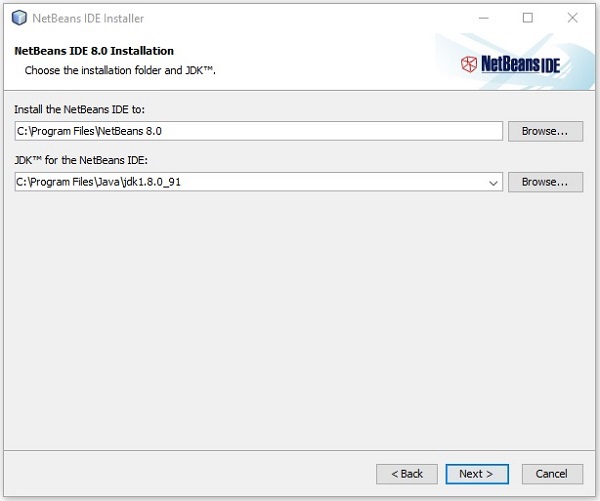Close the NetBeans IDE Installer window
Viewport: 600px width, 501px height.
(x=573, y=18)
